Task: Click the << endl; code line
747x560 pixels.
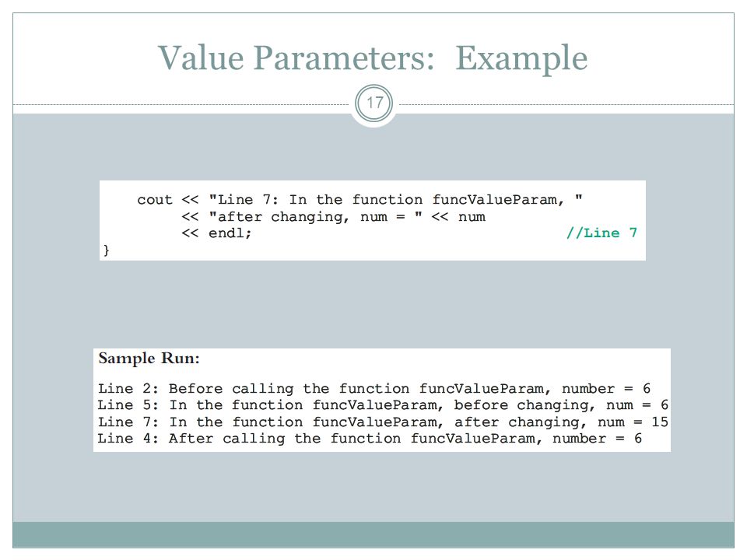Action: 216,233
